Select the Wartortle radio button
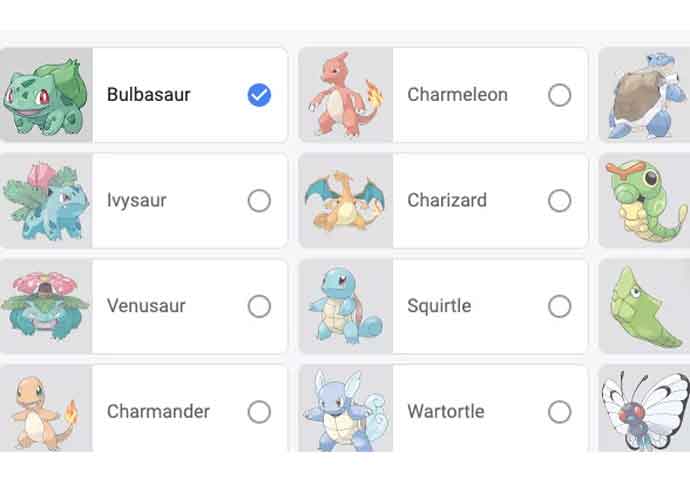Viewport: 690px width, 500px height. [560, 411]
